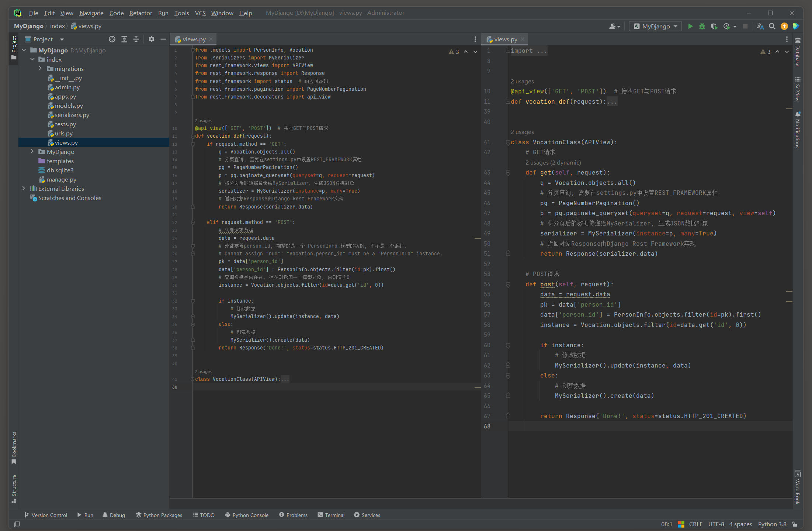Open MyDjango run configuration dropdown
Image resolution: width=812 pixels, height=531 pixels.
655,26
